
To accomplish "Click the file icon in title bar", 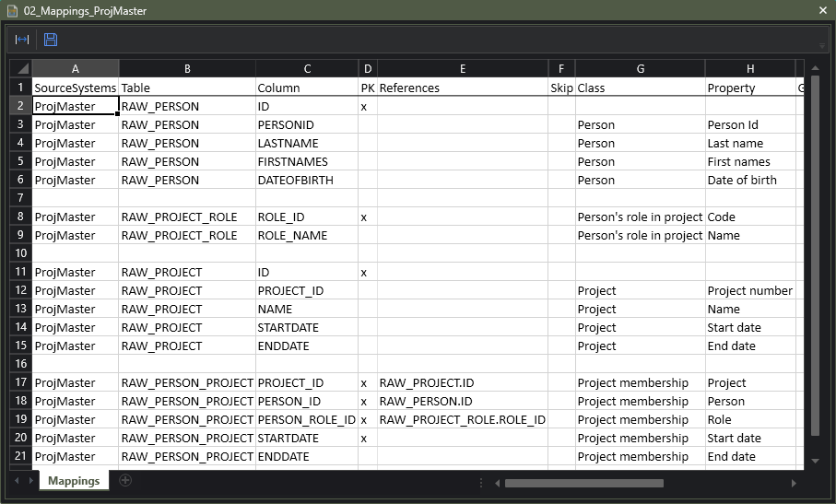I will click(x=11, y=11).
